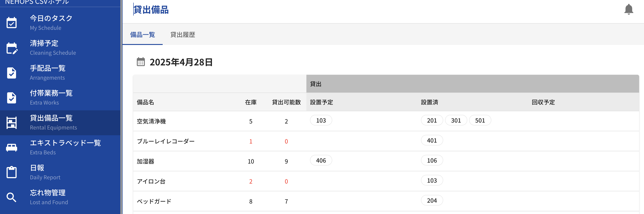Image resolution: width=644 pixels, height=214 pixels.
Task: Click the Extra Beds bed icon
Action: point(12,147)
